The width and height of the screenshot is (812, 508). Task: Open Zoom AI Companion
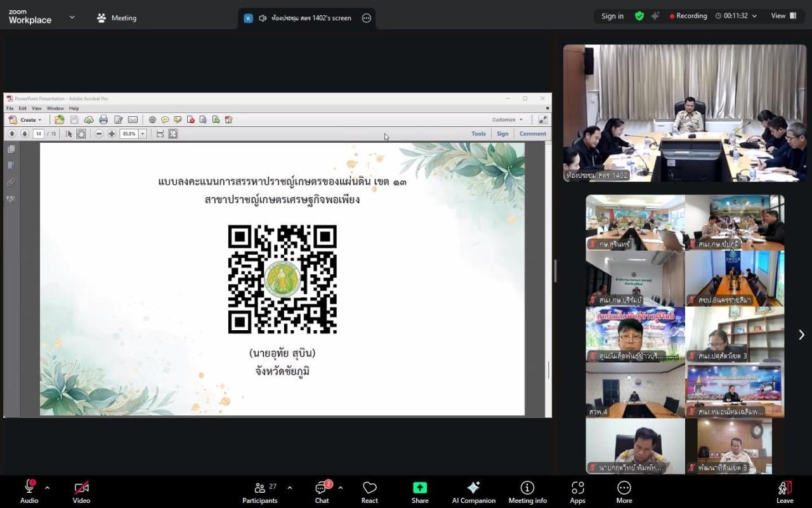(x=473, y=491)
